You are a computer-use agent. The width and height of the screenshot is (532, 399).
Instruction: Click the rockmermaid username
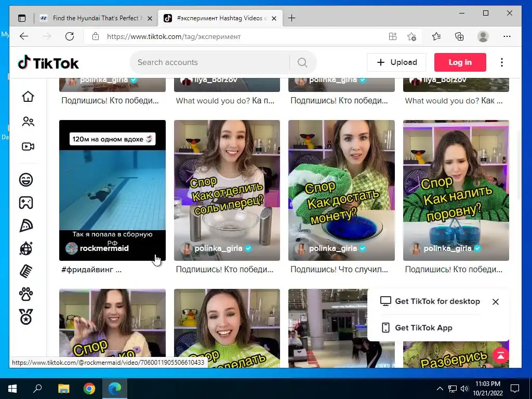(x=104, y=248)
